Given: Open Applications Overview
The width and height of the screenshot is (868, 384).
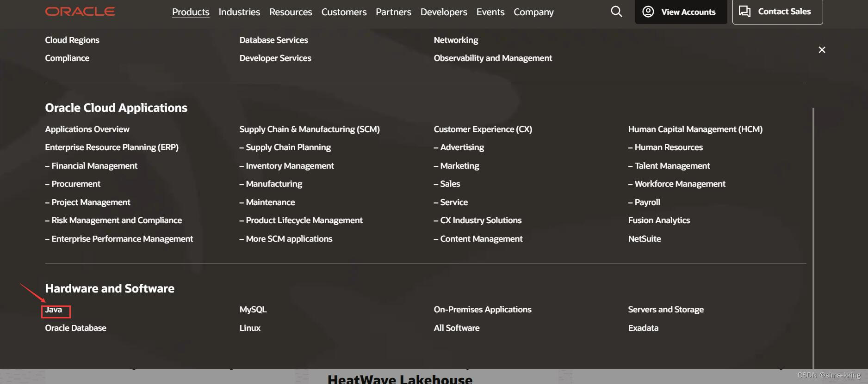Looking at the screenshot, I should click(87, 129).
